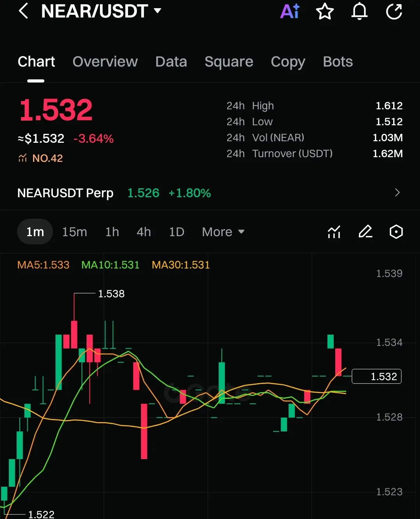Viewport: 420px width, 519px height.
Task: Select the 15m timeframe
Action: coord(75,232)
